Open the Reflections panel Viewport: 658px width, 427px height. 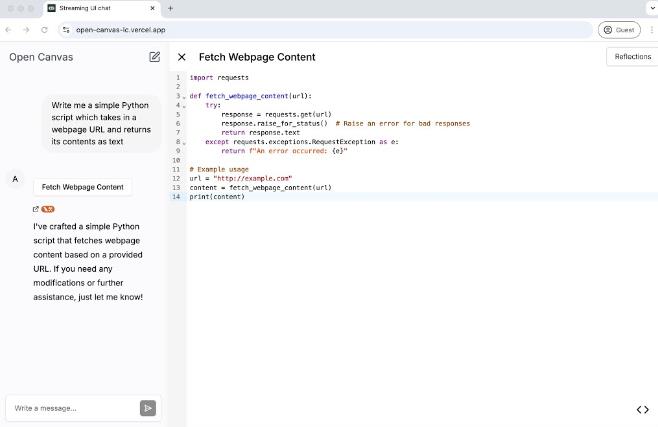632,57
